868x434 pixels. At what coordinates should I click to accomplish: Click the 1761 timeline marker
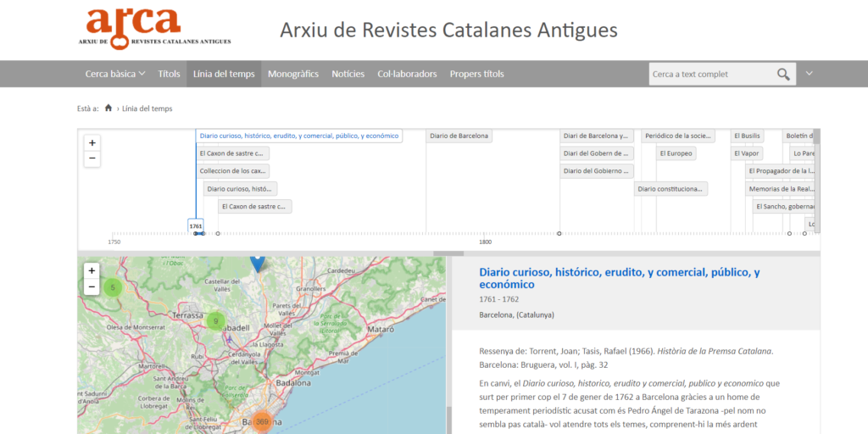[x=196, y=226]
